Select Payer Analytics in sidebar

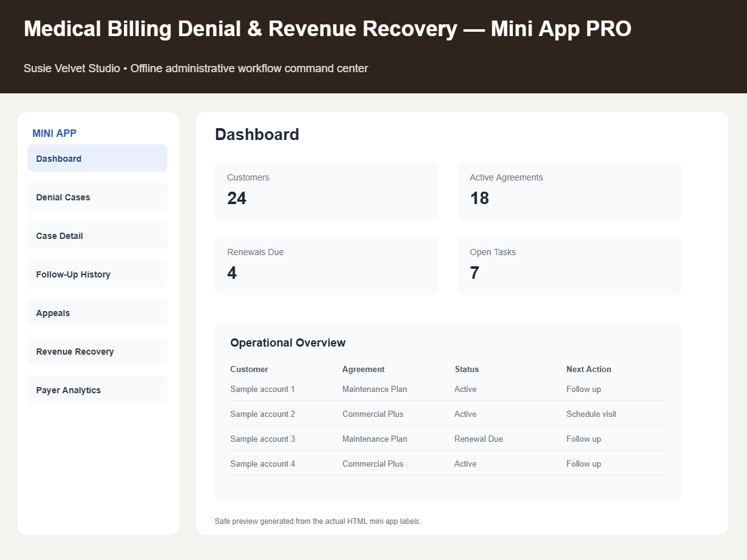pos(97,390)
